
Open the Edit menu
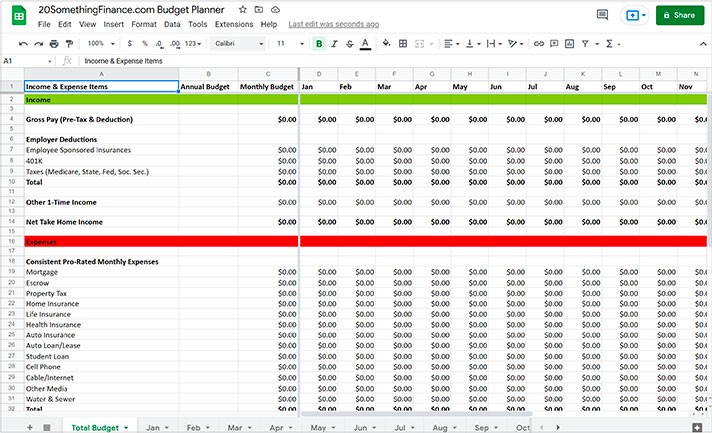click(64, 25)
